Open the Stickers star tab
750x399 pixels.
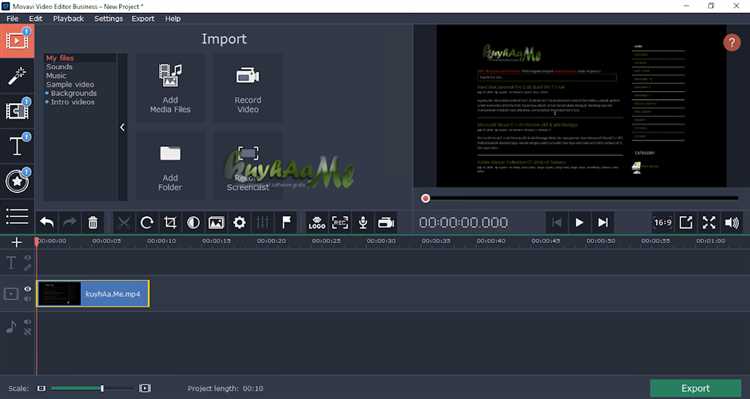click(17, 181)
